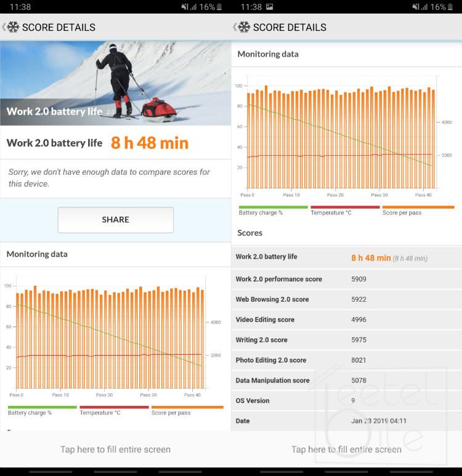Tap the large orange '8 h 48 min' result
This screenshot has width=462, height=476.
[150, 143]
